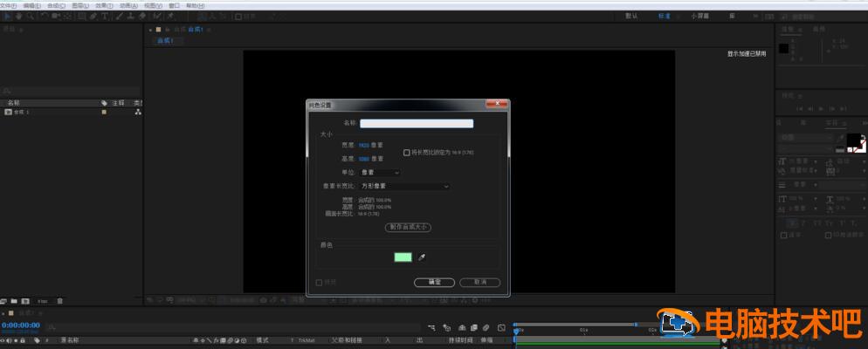Click the black swatch in Info panel
Screen dimensions: 868x349
click(x=783, y=48)
